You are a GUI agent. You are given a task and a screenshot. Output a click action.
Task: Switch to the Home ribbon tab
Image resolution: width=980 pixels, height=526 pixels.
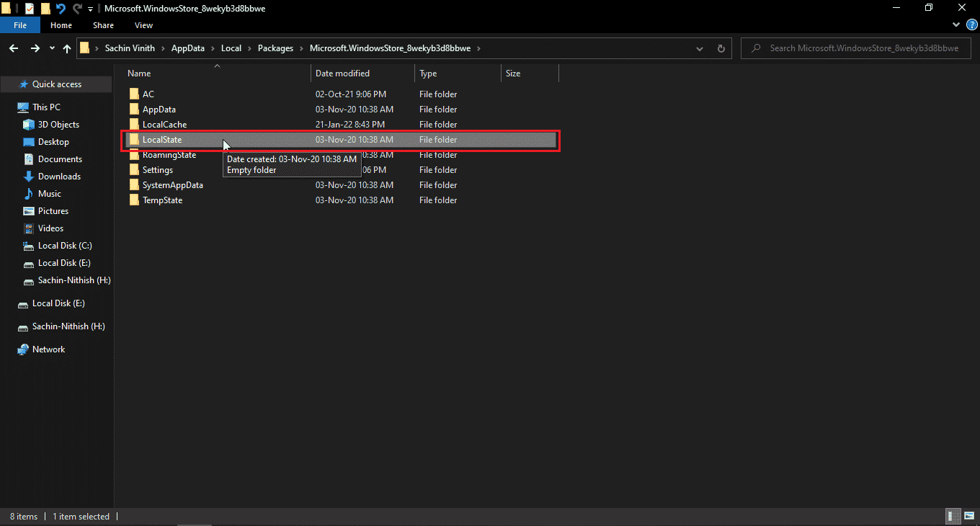tap(61, 25)
